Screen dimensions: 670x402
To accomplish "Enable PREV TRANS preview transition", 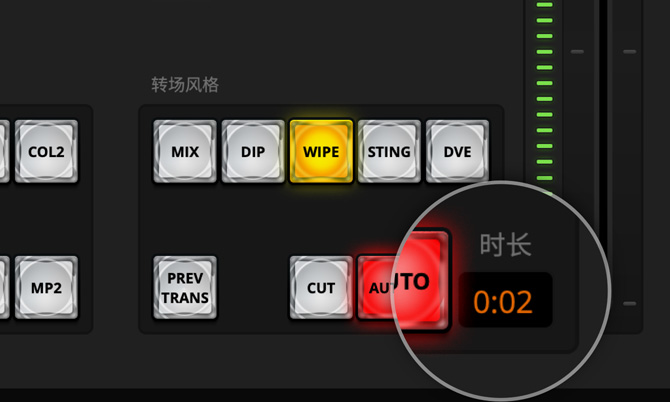I will point(185,288).
